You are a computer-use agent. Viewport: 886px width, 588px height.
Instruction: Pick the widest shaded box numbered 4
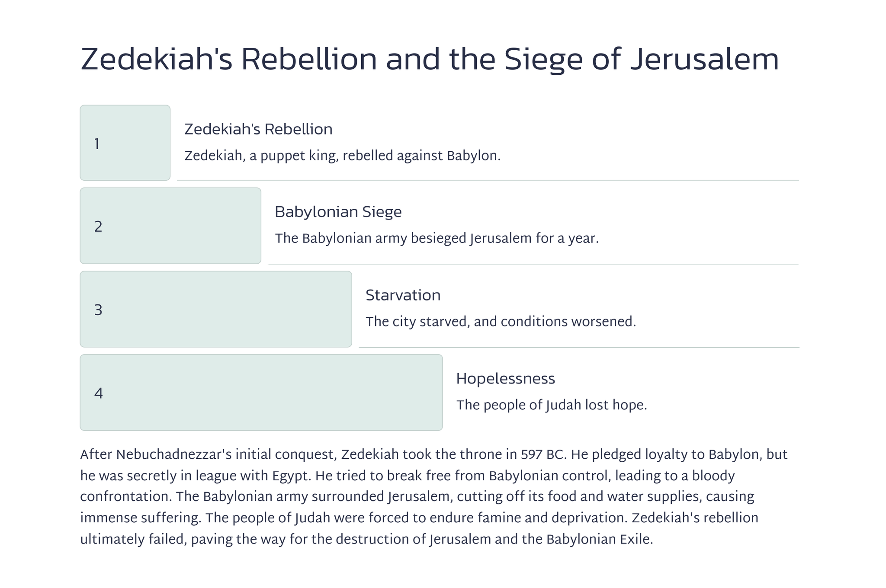(261, 393)
